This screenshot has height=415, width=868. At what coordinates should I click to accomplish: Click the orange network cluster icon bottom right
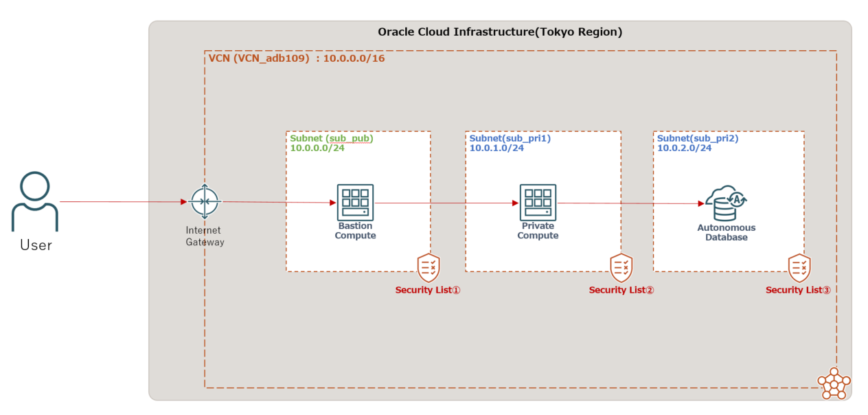(x=833, y=385)
